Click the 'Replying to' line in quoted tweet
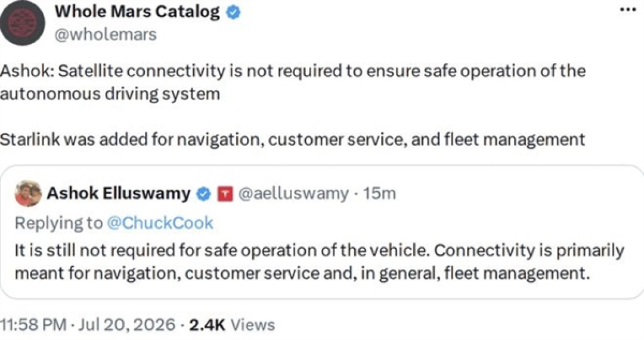 pos(114,223)
